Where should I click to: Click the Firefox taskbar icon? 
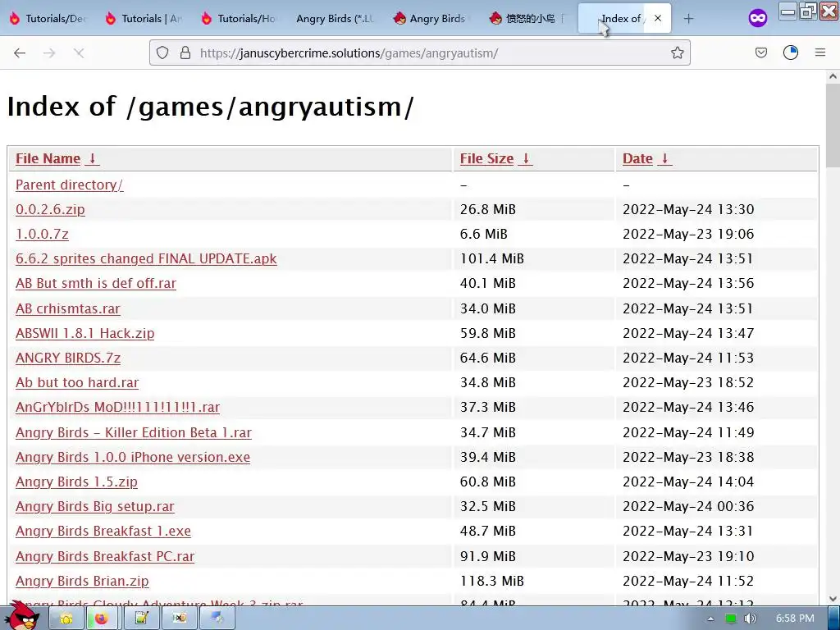point(102,619)
